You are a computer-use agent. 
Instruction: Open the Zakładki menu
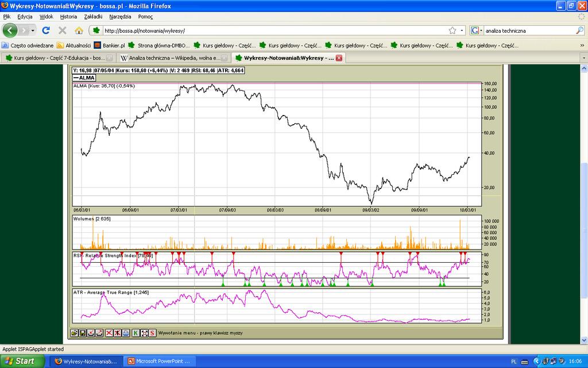pos(94,17)
